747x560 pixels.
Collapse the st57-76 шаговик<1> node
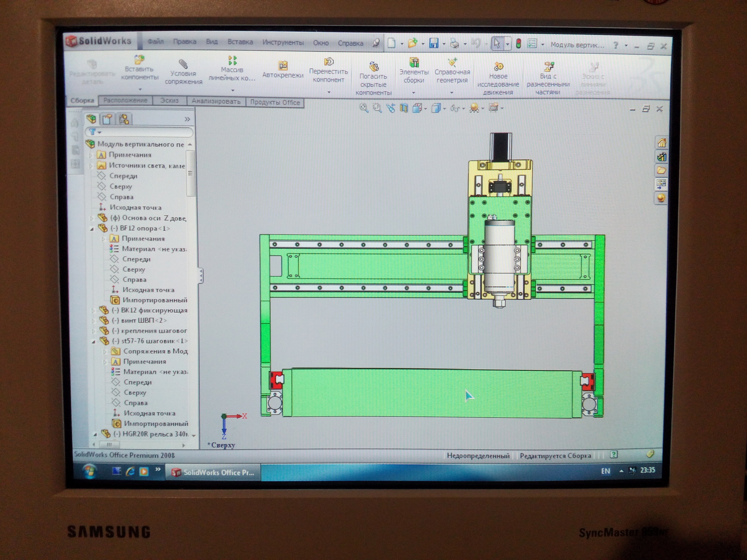[94, 342]
